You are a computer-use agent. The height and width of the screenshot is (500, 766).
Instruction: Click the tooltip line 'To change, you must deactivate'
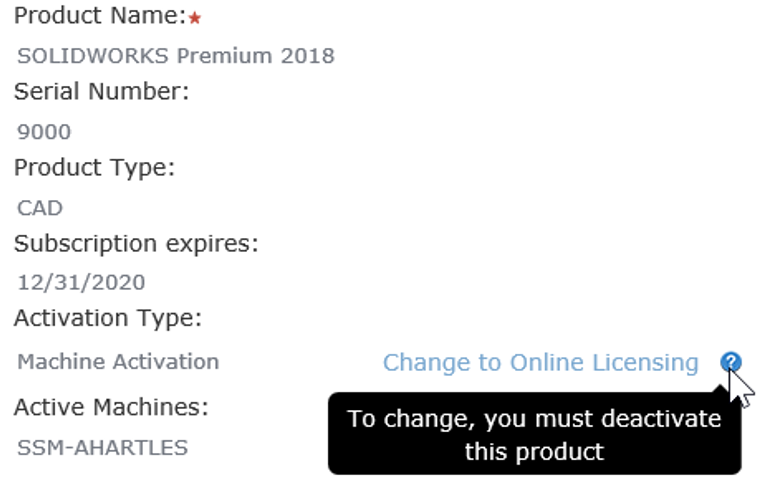point(534,418)
